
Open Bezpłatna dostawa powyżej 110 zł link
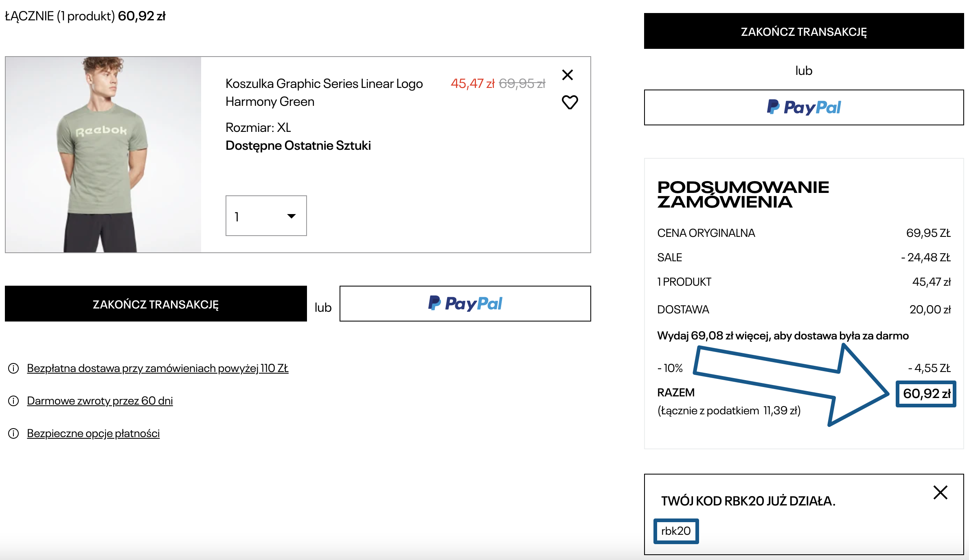tap(157, 368)
